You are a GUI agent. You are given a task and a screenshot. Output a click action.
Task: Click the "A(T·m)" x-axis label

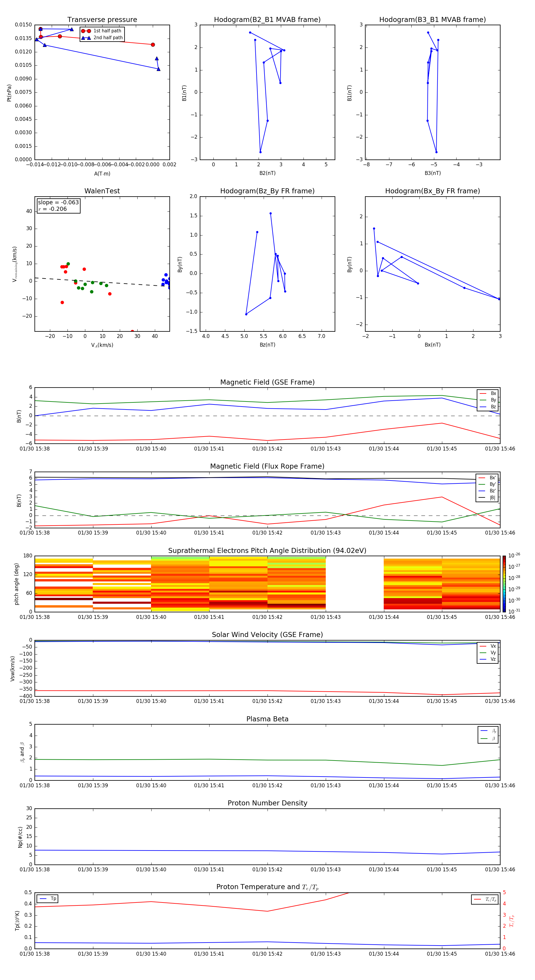102,173
